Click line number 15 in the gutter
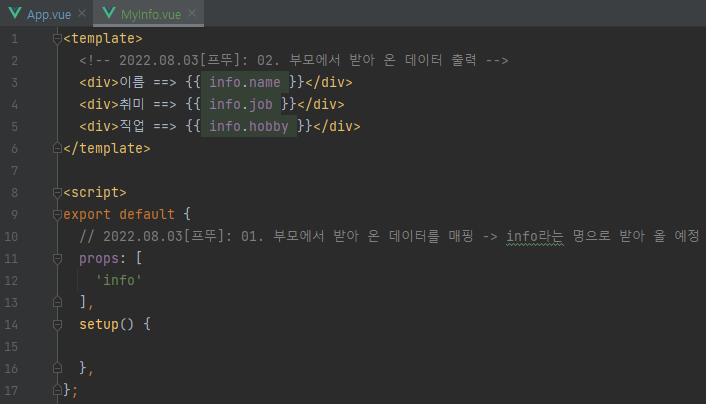Screen dimensions: 706x404 click(x=11, y=346)
